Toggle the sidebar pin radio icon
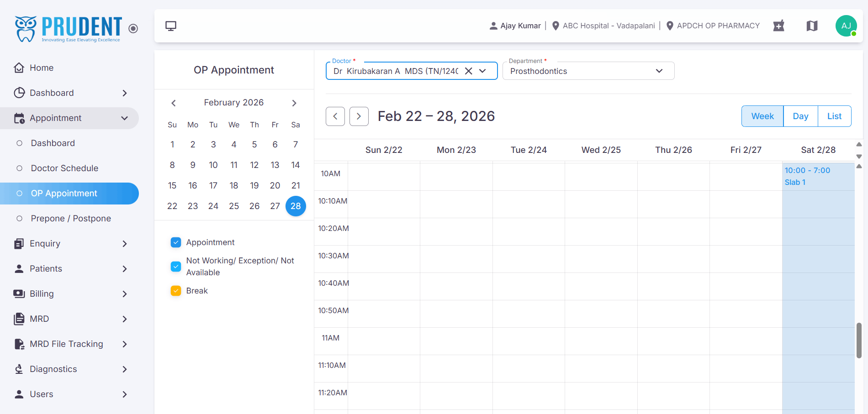Screen dimensions: 868x414 point(133,29)
